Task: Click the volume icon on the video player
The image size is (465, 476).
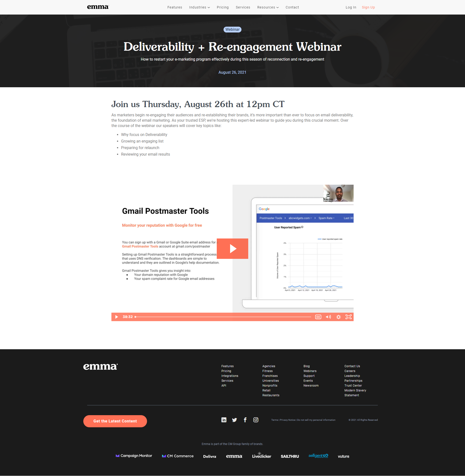Action: tap(328, 317)
